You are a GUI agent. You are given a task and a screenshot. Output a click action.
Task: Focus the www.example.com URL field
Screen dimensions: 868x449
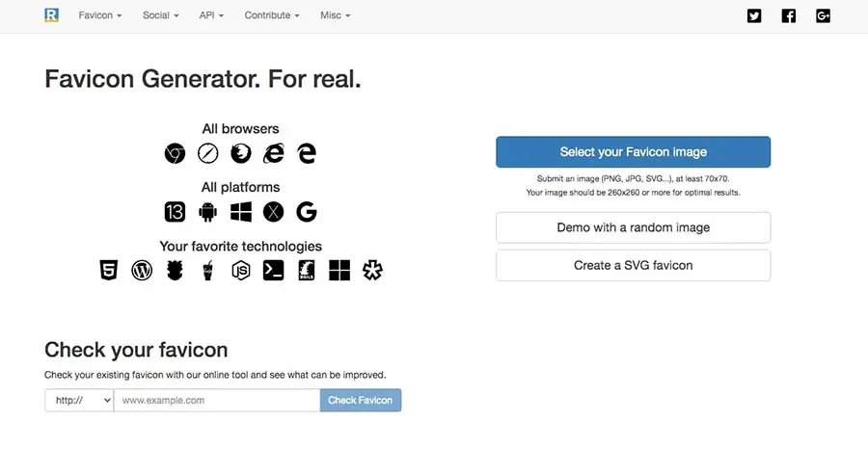point(217,401)
